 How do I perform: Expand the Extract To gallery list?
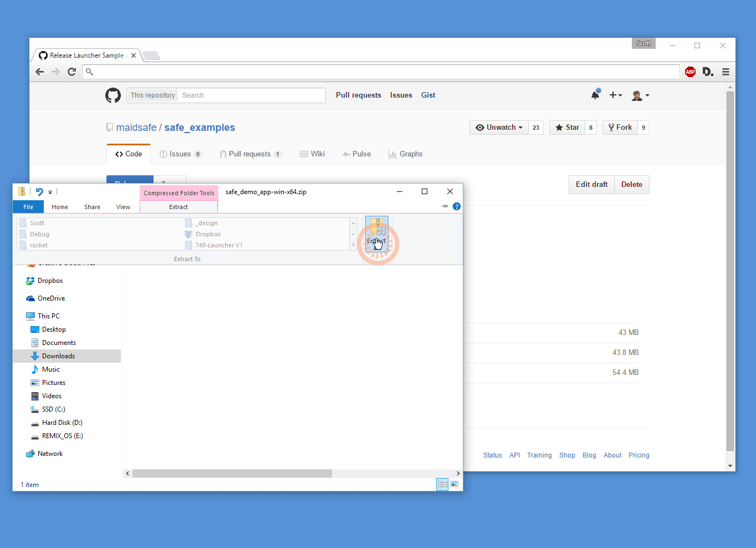click(x=353, y=245)
